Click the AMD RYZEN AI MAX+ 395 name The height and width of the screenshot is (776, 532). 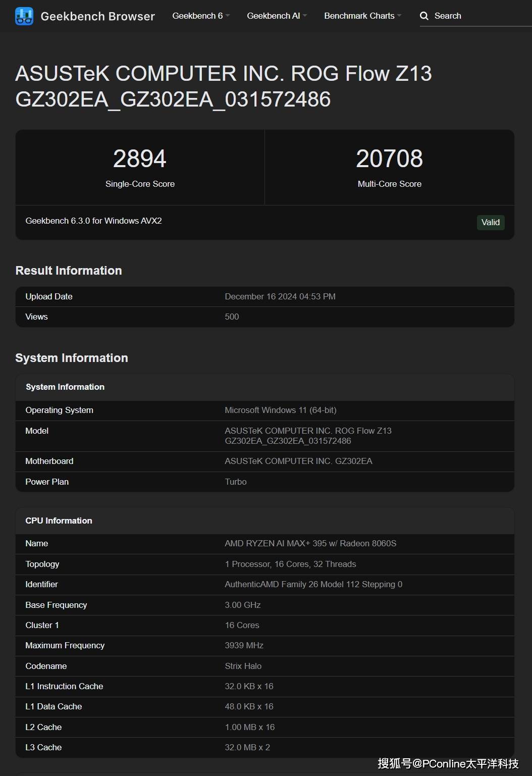[310, 543]
